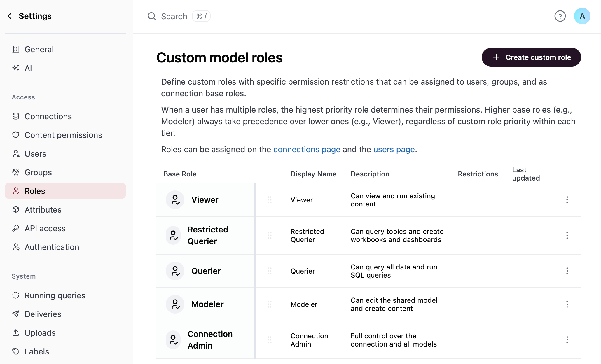Select the Content permissions shield icon
The image size is (601, 364).
(16, 135)
